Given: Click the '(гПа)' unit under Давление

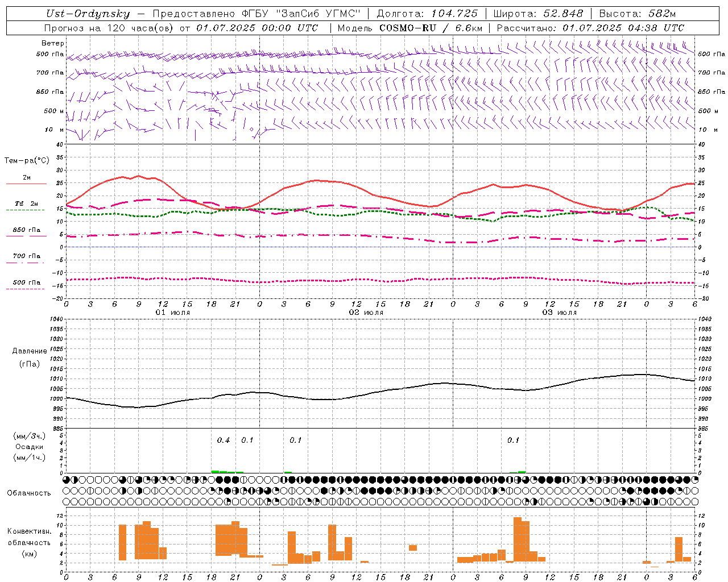Looking at the screenshot, I should click(30, 364).
